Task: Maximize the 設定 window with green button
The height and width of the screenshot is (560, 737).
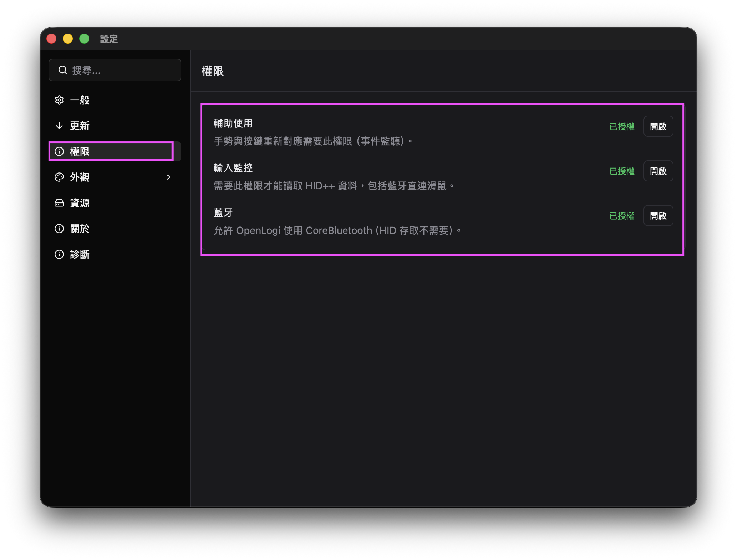Action: click(x=84, y=39)
